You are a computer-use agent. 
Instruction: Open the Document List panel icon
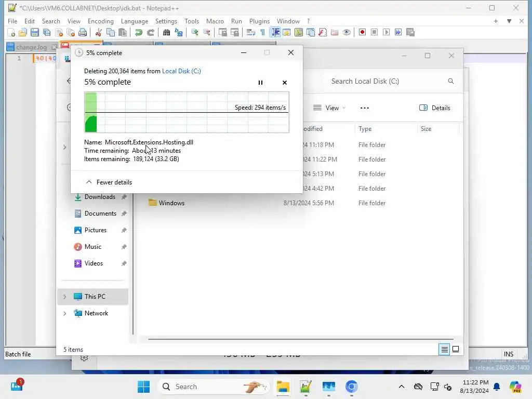311,32
